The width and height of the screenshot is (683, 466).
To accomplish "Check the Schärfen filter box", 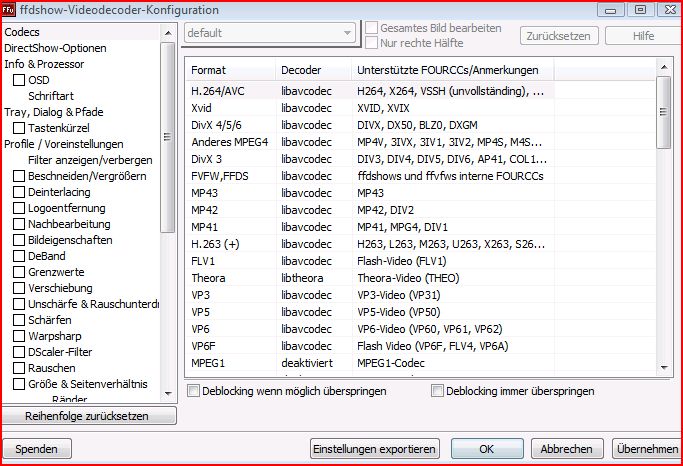I will coord(19,320).
